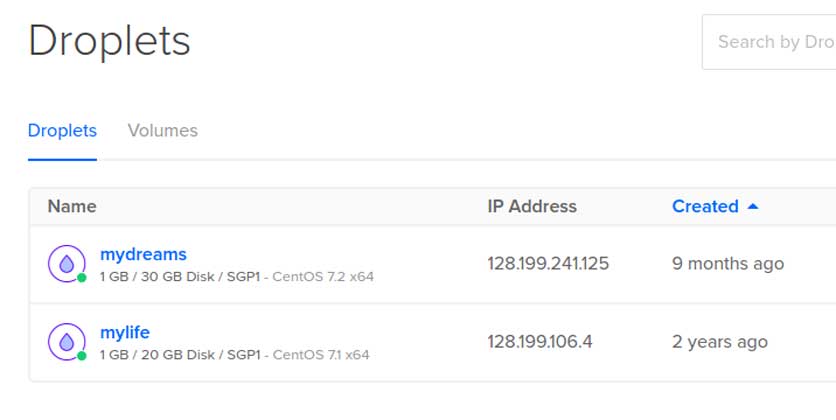The image size is (836, 420).
Task: Select IP address 128.199.241.125
Action: point(548,264)
